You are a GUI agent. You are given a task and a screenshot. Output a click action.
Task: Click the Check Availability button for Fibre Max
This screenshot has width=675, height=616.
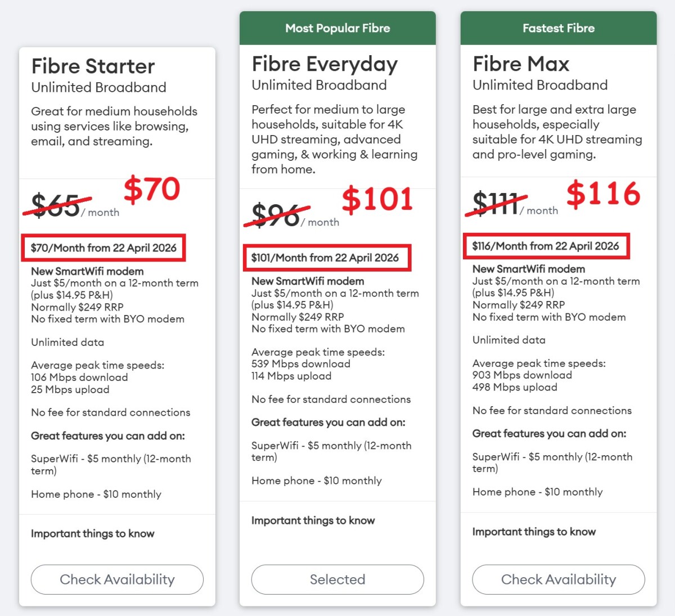click(559, 579)
